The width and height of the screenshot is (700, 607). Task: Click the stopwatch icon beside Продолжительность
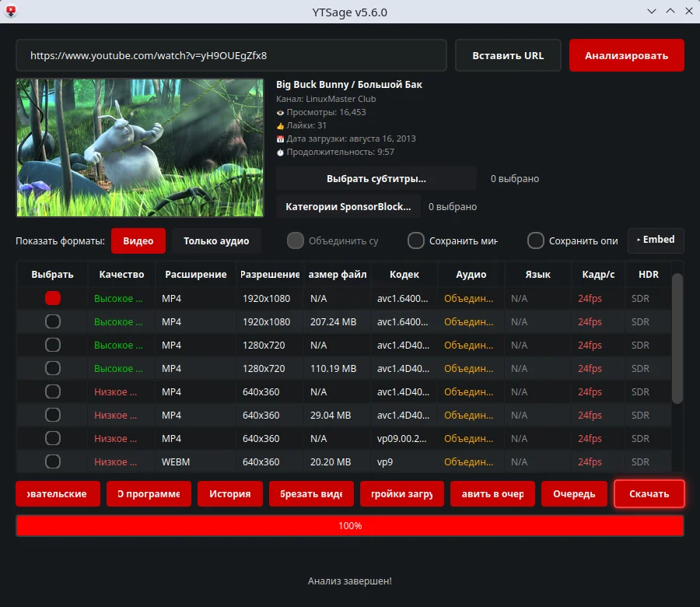[x=280, y=153]
